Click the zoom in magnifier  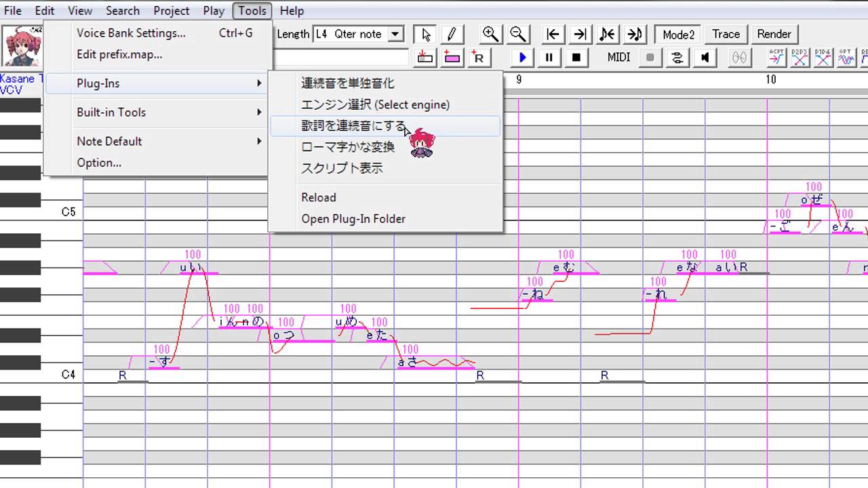491,34
